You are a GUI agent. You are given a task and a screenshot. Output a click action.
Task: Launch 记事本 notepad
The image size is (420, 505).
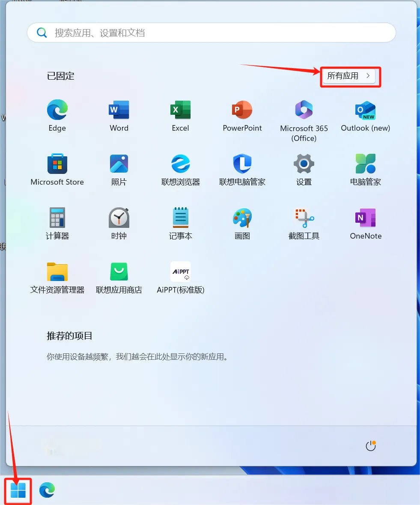pos(181,223)
